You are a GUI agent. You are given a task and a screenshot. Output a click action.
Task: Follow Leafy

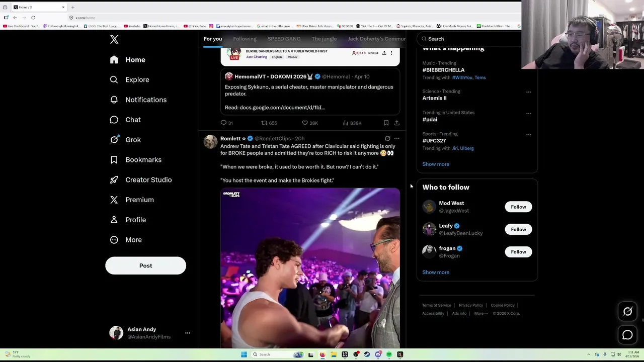coord(518,229)
